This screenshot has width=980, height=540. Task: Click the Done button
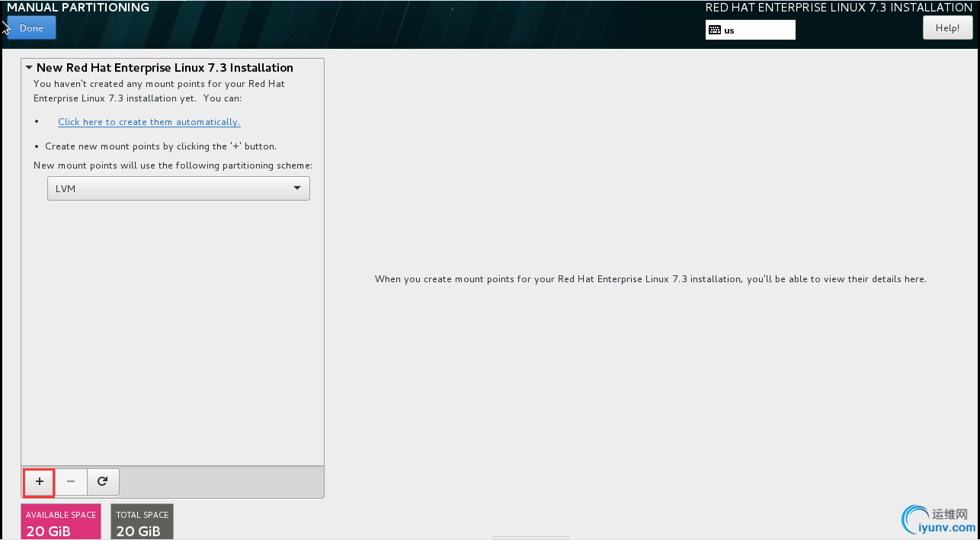(x=31, y=28)
